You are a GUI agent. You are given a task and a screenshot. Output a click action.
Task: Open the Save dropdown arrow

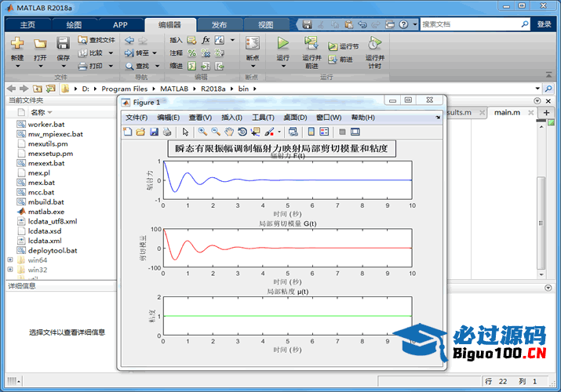(64, 67)
